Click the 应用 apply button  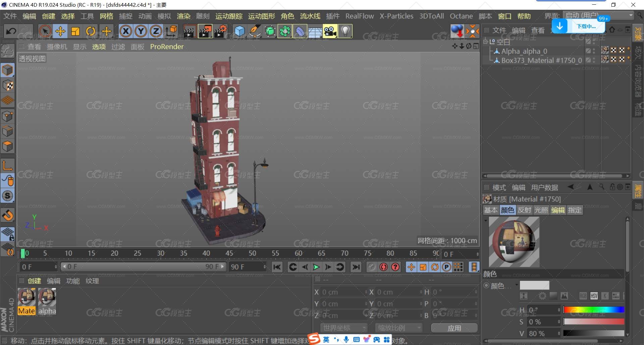click(x=454, y=328)
